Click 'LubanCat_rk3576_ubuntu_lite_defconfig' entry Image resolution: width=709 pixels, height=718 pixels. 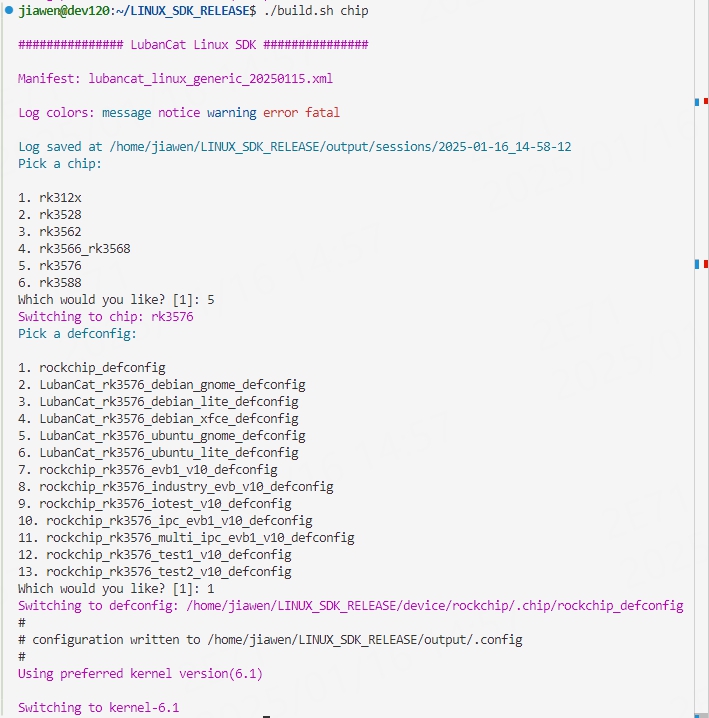(x=169, y=453)
